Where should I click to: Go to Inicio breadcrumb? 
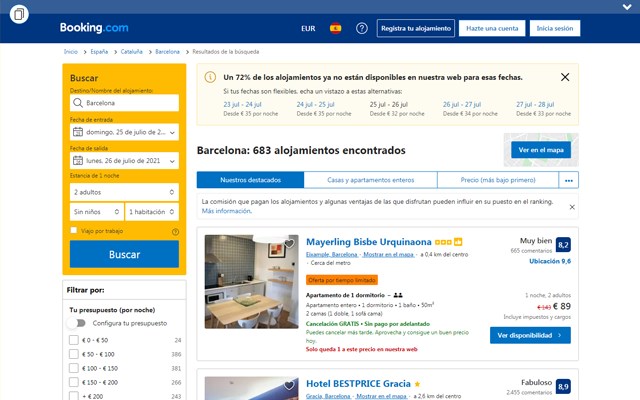(71, 52)
